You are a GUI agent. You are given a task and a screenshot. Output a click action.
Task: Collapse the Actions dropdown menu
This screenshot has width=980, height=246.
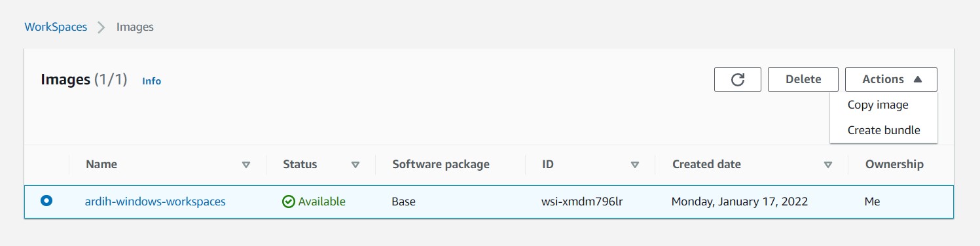[x=891, y=79]
